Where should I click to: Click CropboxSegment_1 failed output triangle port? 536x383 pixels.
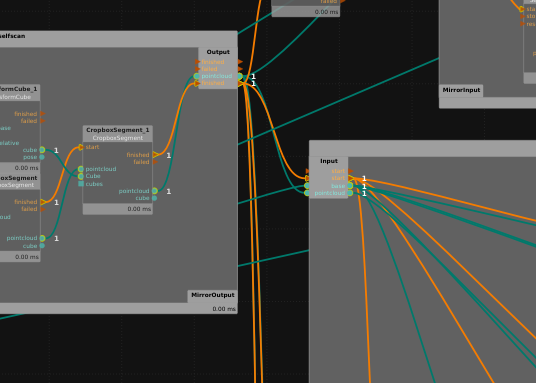[x=155, y=162]
